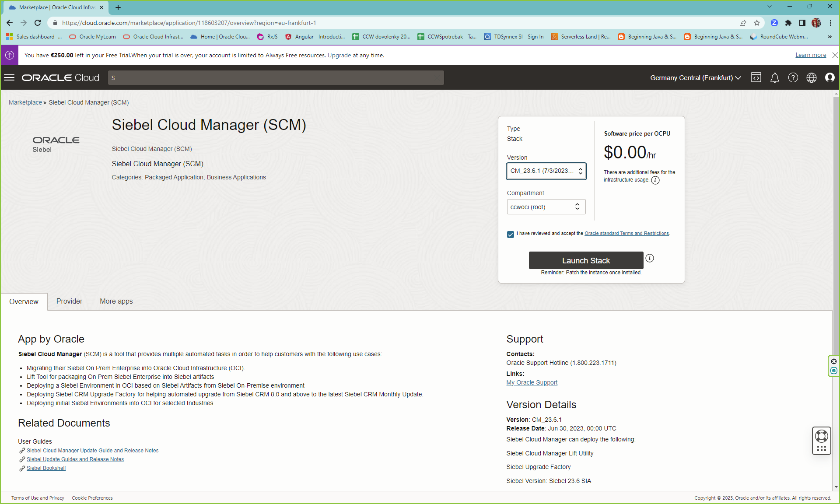Open the notifications bell

tap(774, 78)
